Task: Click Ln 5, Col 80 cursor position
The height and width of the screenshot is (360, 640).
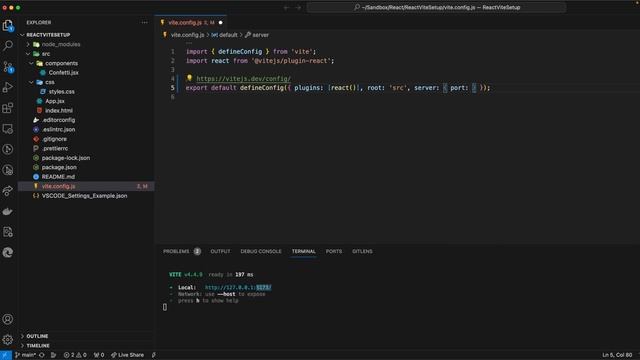Action: click(x=617, y=355)
